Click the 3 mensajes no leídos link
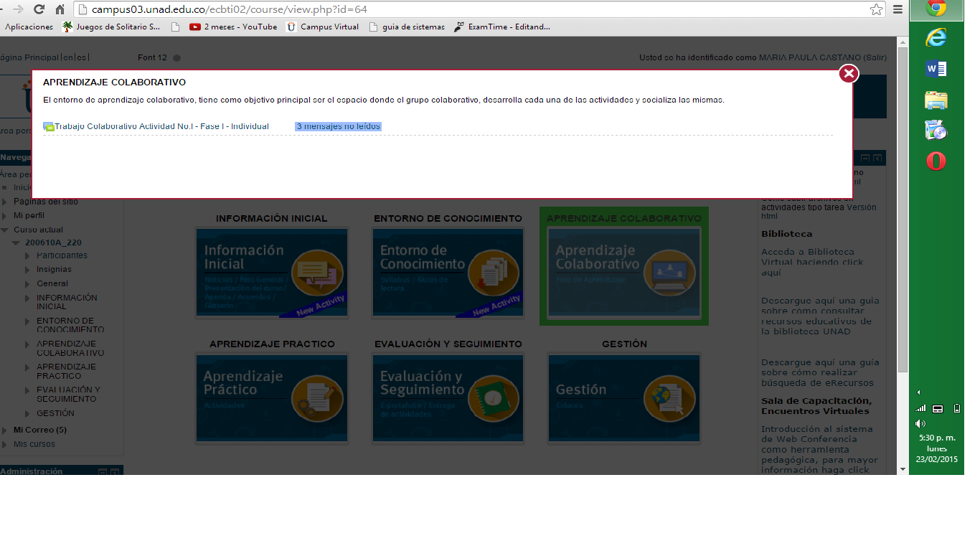980x551 pixels. click(338, 126)
